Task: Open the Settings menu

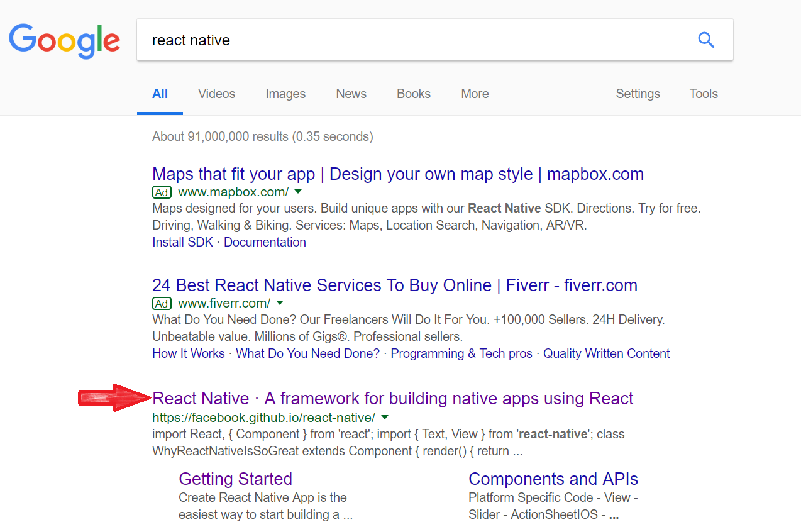Action: click(x=637, y=94)
